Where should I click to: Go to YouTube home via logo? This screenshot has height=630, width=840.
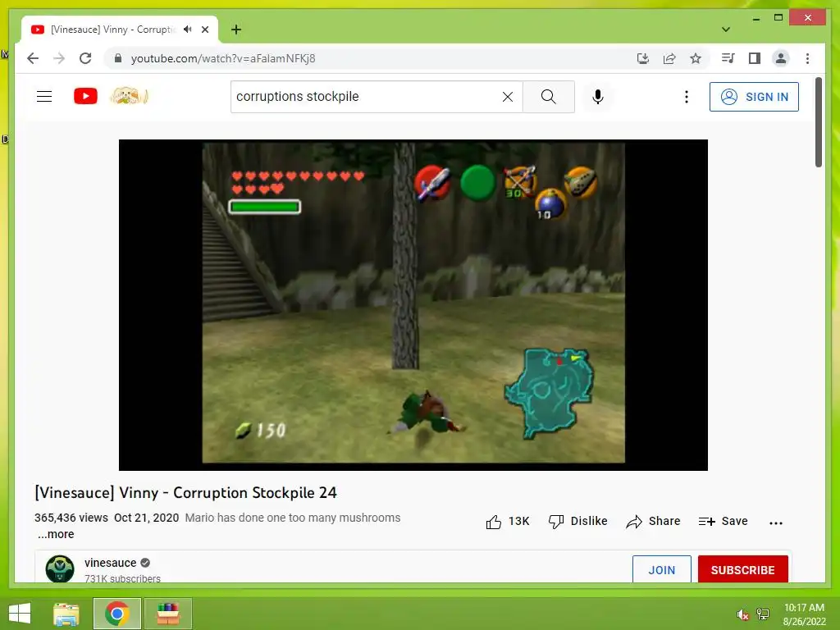[85, 97]
